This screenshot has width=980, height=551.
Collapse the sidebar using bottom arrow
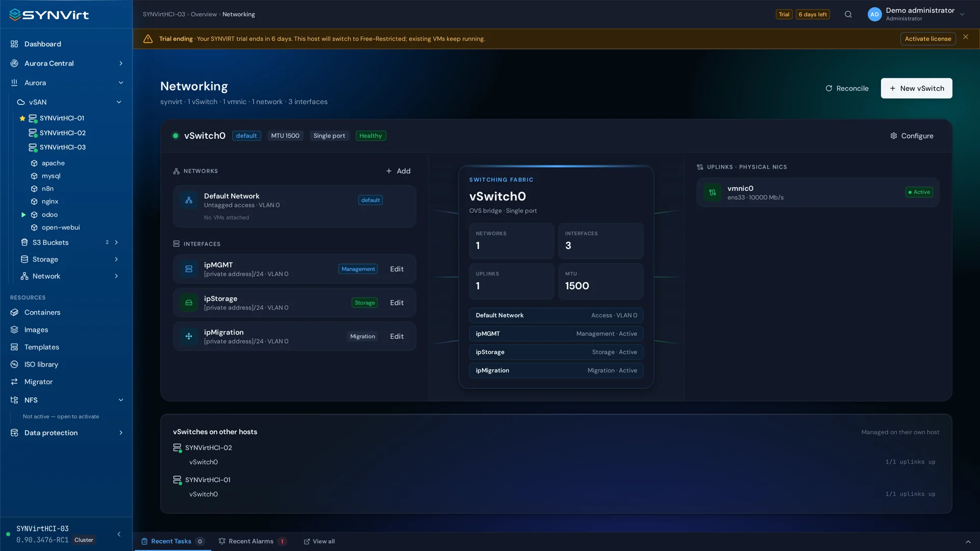[x=119, y=534]
